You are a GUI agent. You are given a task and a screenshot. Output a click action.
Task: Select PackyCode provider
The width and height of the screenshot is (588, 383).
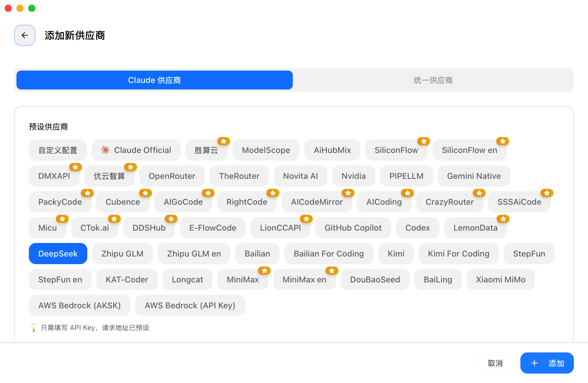[x=60, y=202]
